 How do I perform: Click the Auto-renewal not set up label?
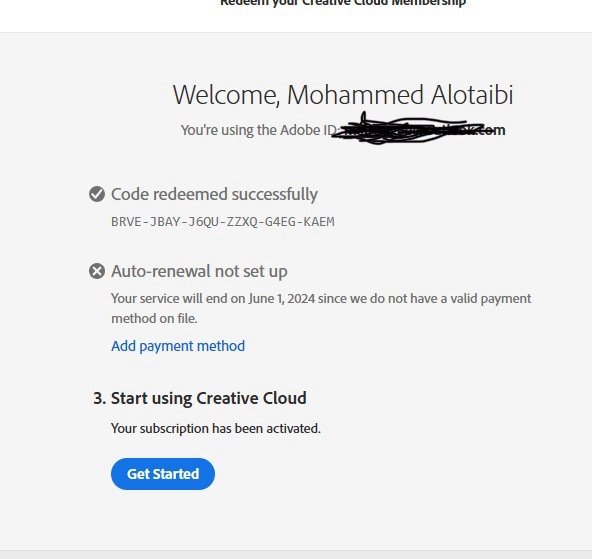[x=199, y=271]
